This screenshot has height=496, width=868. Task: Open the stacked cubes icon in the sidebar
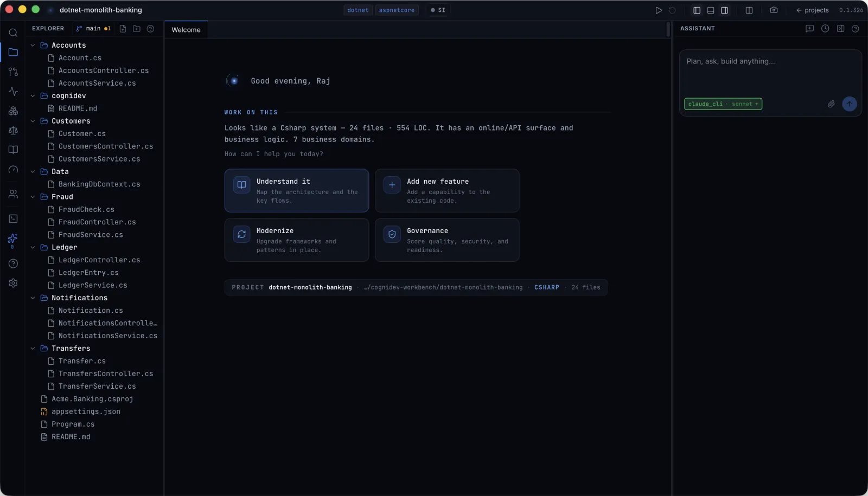13,111
